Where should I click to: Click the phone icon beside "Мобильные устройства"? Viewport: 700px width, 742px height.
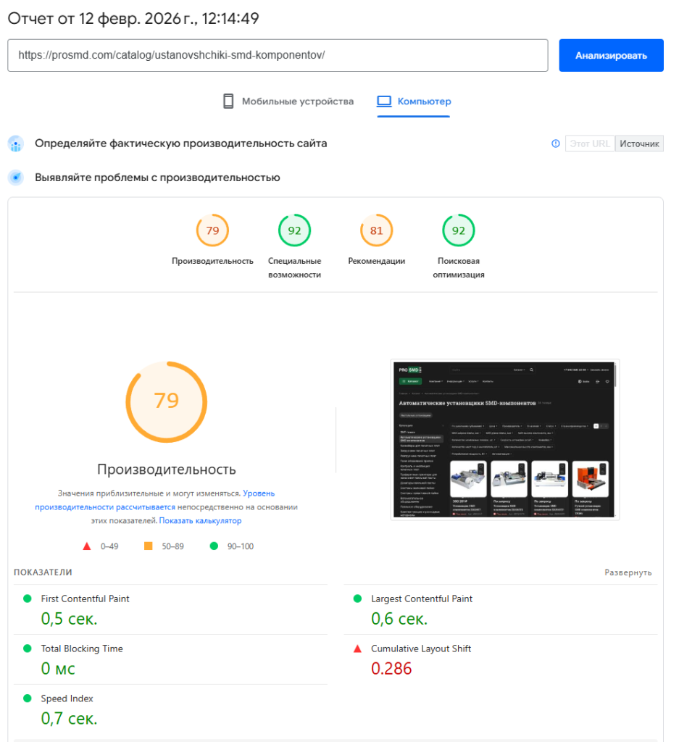pyautogui.click(x=228, y=101)
